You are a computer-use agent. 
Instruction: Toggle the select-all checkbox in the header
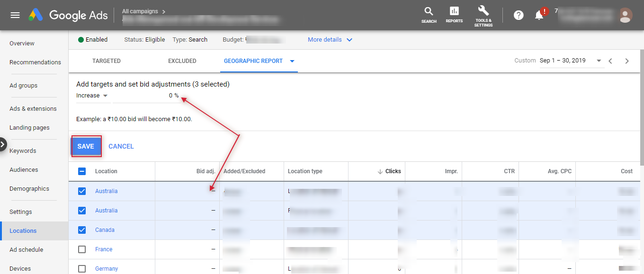click(x=82, y=171)
